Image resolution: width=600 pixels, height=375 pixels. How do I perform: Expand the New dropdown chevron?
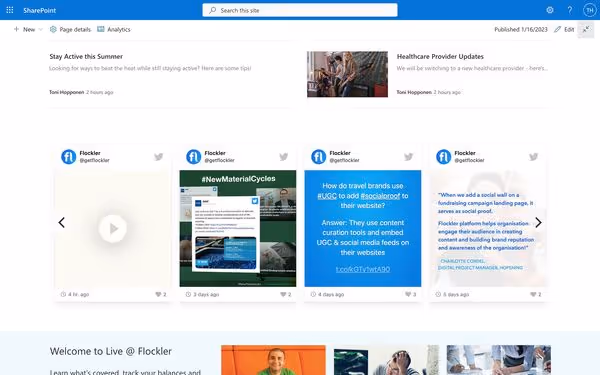41,29
